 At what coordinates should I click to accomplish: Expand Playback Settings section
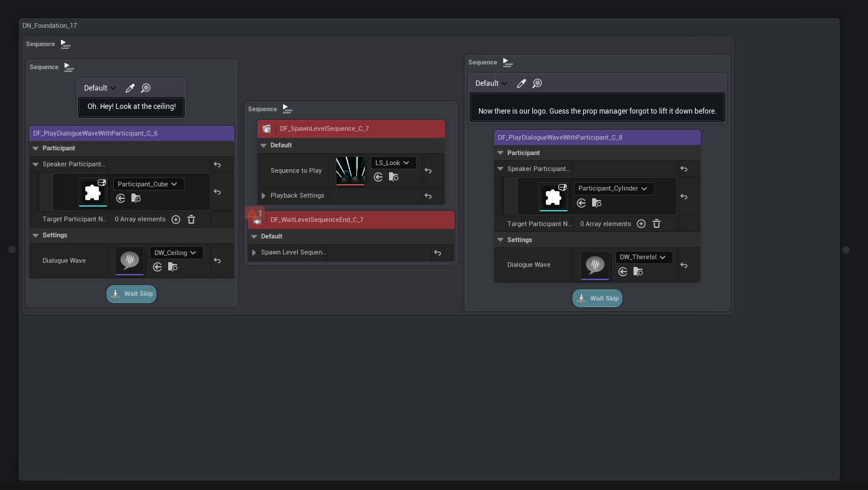pos(263,195)
